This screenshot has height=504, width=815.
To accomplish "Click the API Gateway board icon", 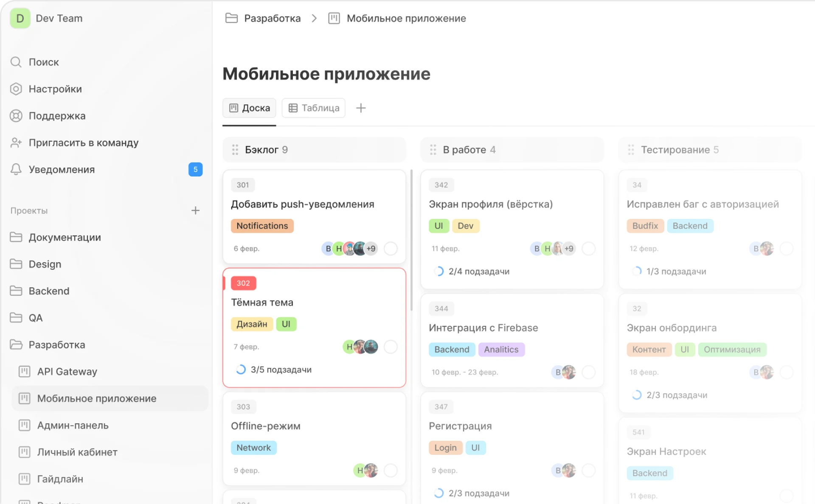I will [x=25, y=372].
